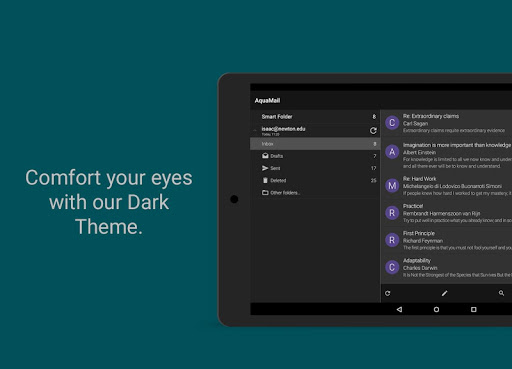The height and width of the screenshot is (369, 512).
Task: Tap the Android recent apps square
Action: tap(473, 309)
